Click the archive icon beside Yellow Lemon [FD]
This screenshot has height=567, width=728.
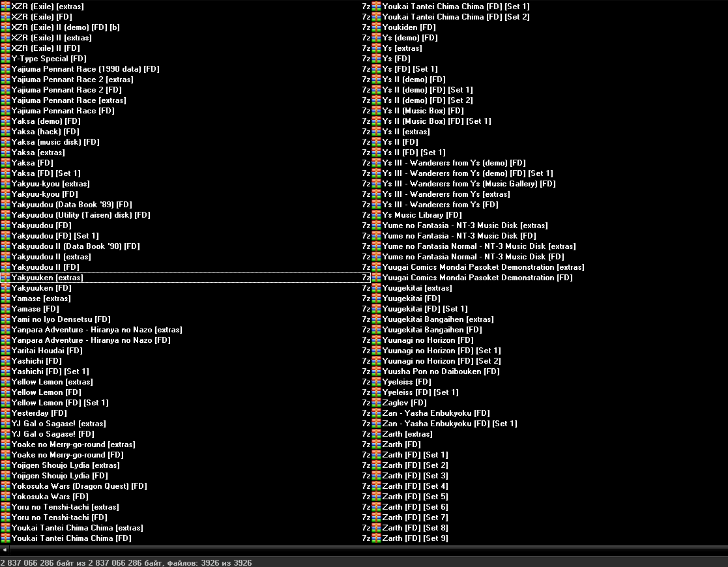point(6,392)
